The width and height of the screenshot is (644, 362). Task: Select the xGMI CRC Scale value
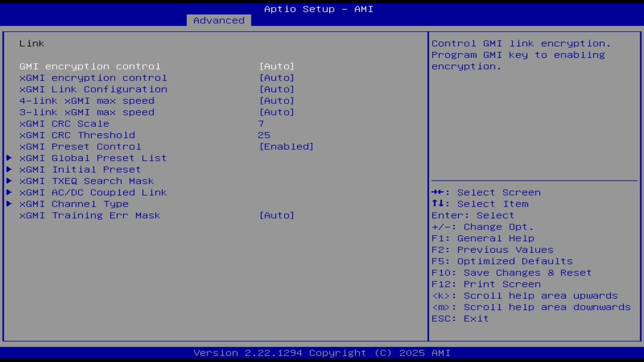click(x=261, y=123)
